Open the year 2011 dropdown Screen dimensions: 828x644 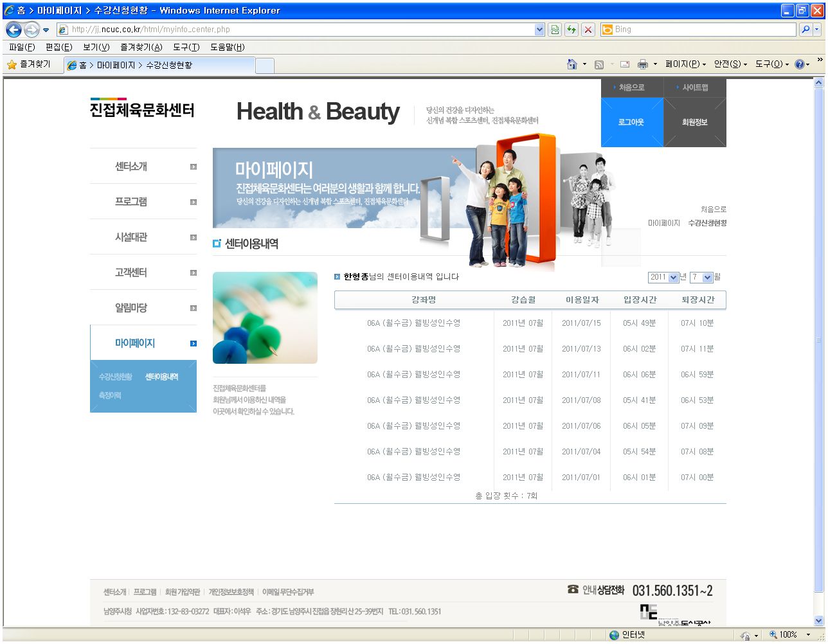click(x=673, y=278)
